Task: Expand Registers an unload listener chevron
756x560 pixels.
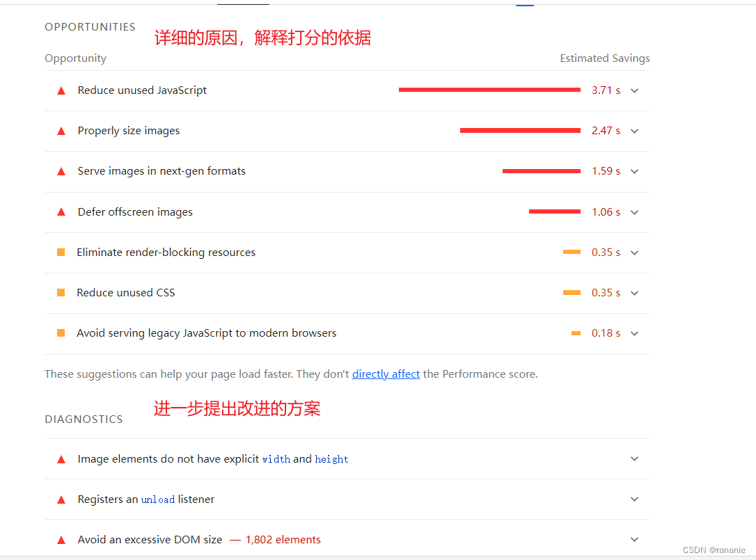Action: (634, 499)
